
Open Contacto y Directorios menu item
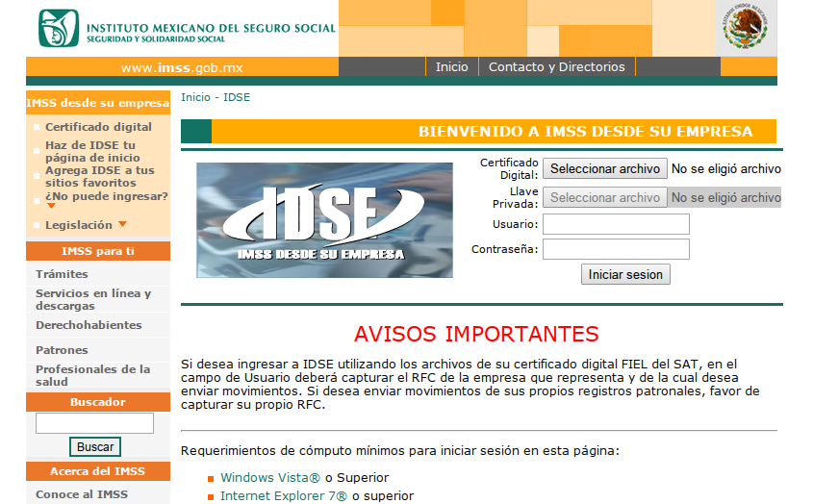point(557,67)
